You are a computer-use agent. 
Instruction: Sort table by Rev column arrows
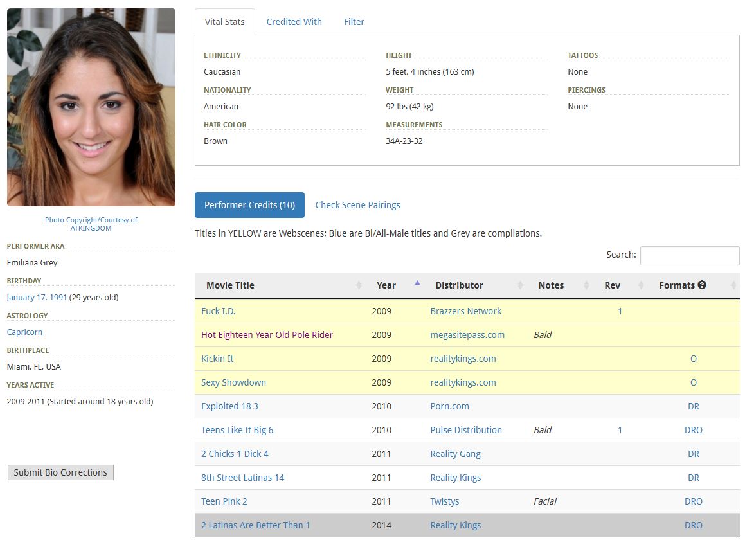click(x=641, y=285)
